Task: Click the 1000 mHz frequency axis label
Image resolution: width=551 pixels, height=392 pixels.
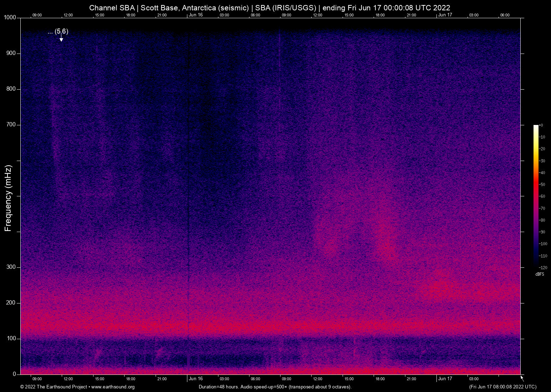Action: click(x=10, y=17)
